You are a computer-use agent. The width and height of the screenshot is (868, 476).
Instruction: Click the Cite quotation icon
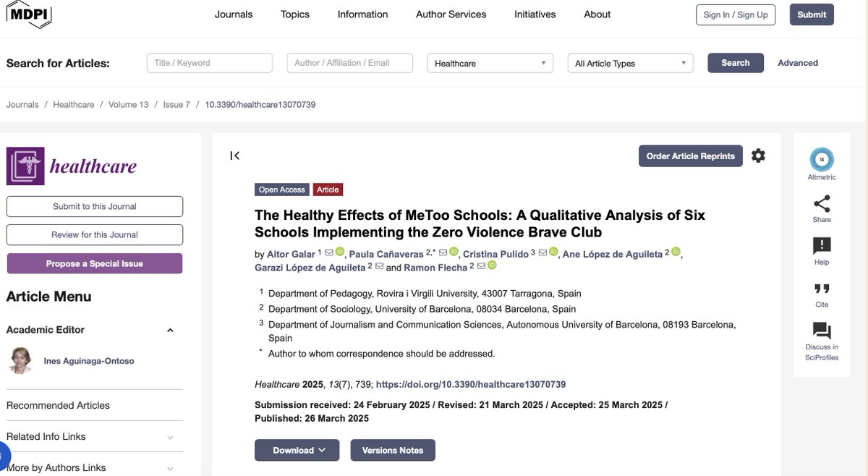[x=822, y=288]
